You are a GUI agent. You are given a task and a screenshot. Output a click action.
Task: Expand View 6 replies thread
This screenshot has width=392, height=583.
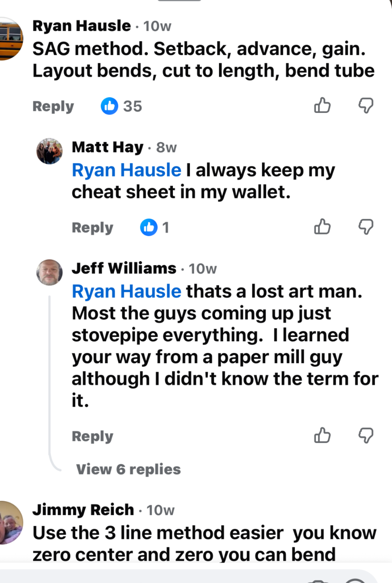click(128, 469)
